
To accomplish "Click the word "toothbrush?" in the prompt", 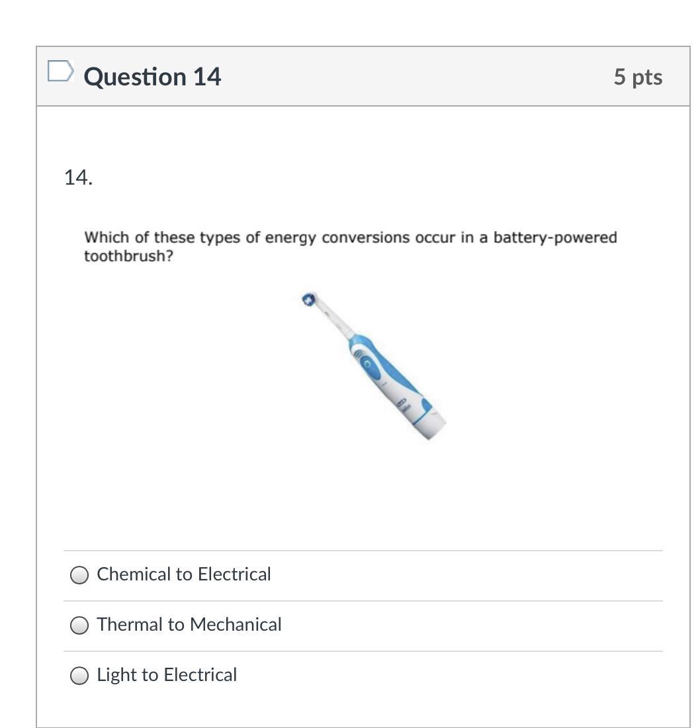I will 128,257.
